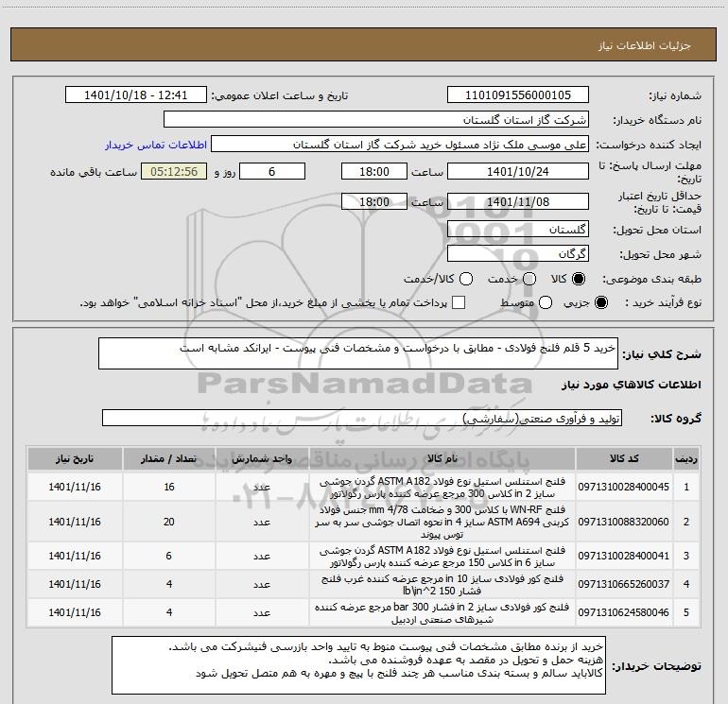Click quantity 20 in row 2

coord(169,522)
